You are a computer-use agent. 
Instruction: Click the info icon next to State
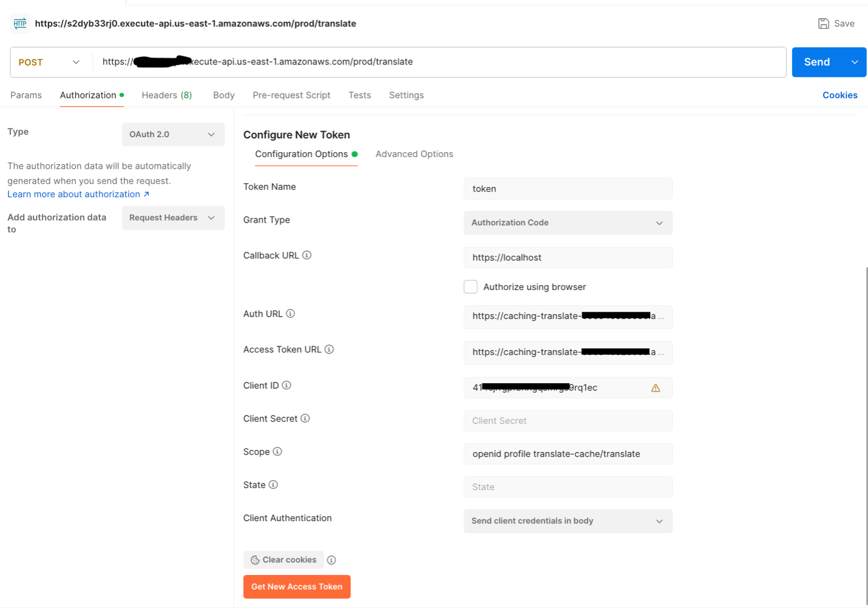(273, 485)
